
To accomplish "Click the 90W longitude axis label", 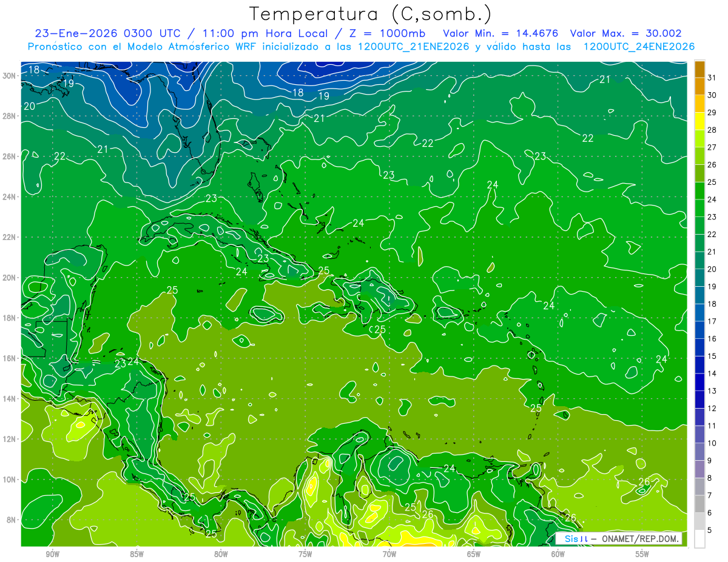I will [53, 554].
